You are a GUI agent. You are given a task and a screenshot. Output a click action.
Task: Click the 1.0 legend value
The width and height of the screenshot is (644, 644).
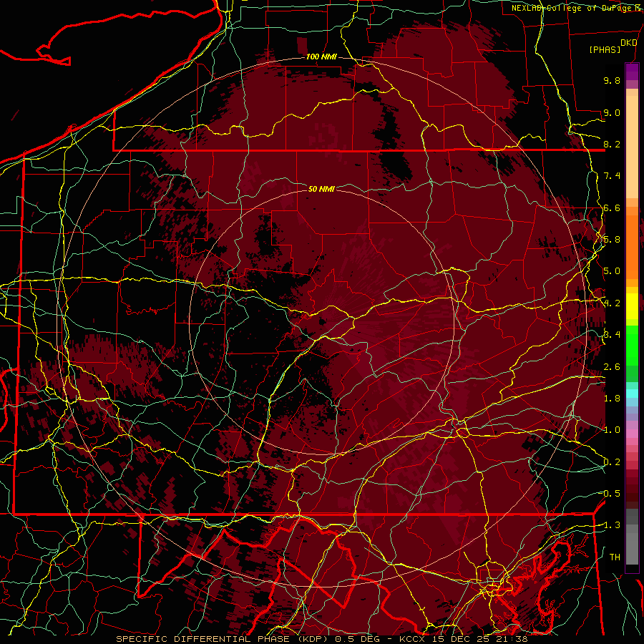pos(612,429)
